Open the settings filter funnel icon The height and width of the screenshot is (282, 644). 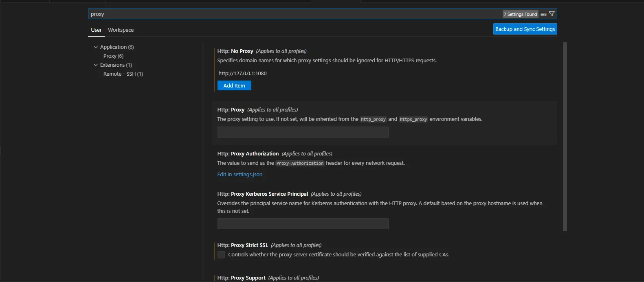tap(552, 14)
